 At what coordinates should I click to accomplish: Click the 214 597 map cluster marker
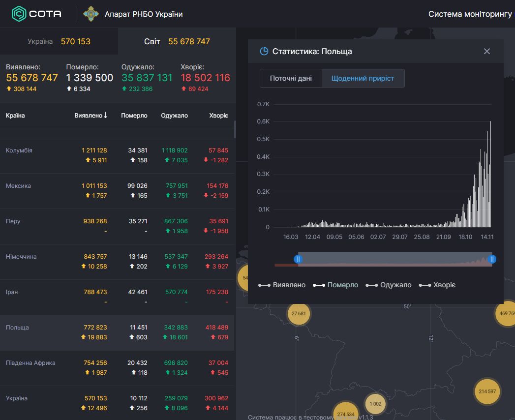(486, 391)
